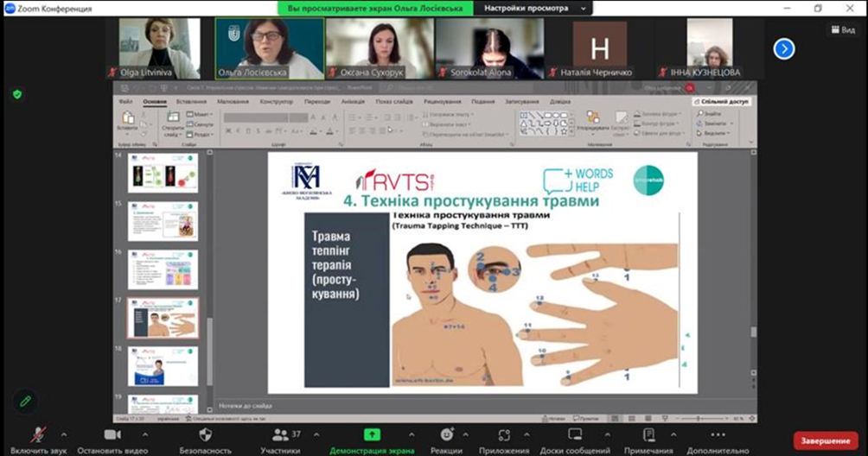
Task: Open the Реакции reactions menu
Action: point(446,435)
